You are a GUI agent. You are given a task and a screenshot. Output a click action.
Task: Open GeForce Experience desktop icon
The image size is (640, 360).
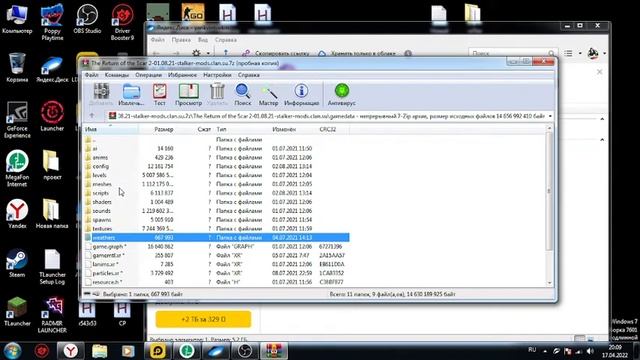(x=17, y=120)
